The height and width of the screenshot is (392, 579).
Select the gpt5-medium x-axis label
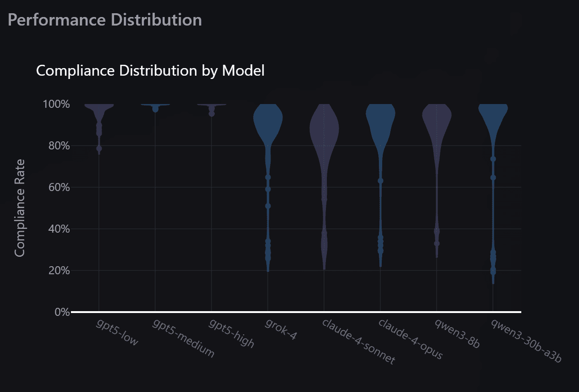pyautogui.click(x=184, y=338)
